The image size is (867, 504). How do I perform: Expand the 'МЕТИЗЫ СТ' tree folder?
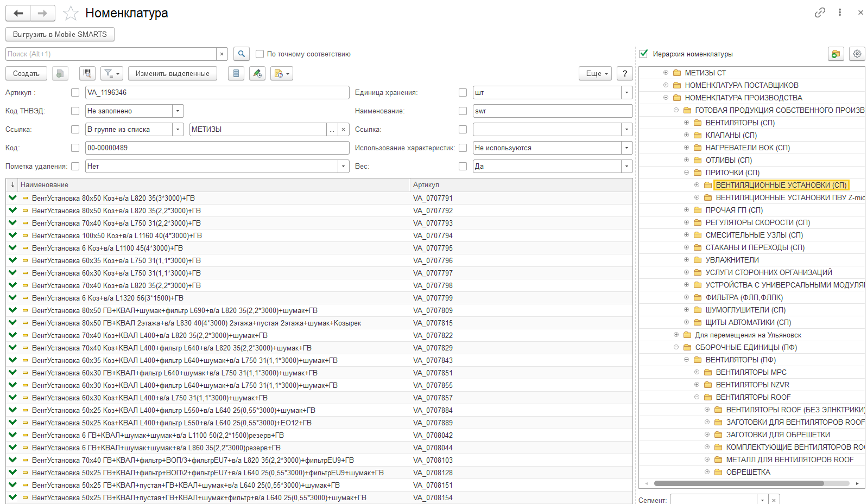pyautogui.click(x=666, y=73)
